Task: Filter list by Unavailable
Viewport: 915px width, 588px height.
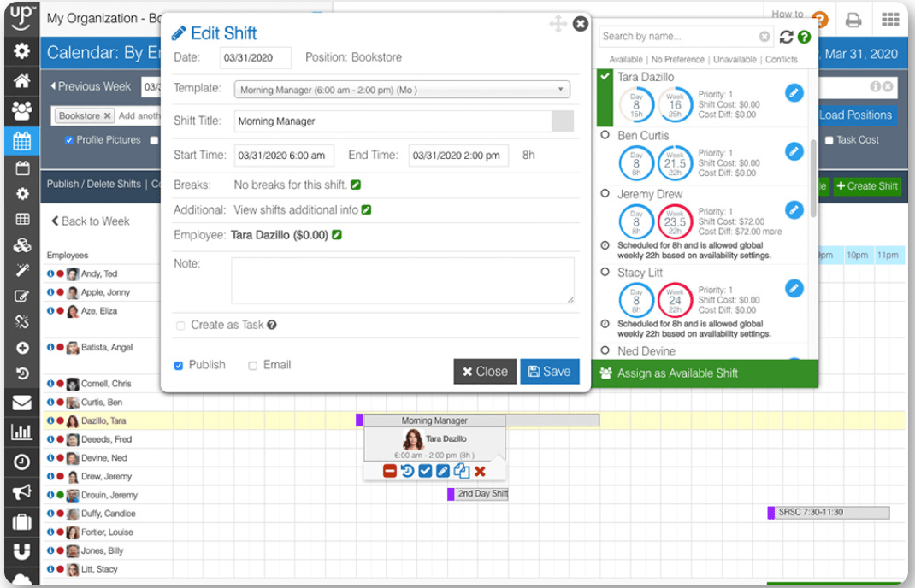Action: click(735, 60)
